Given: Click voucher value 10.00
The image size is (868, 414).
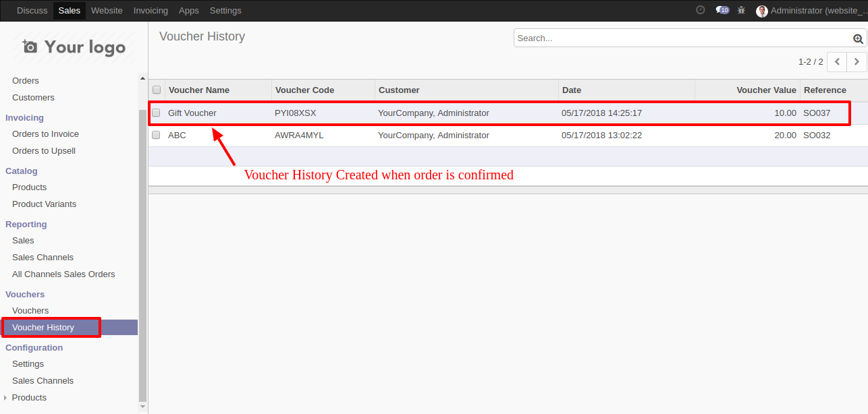Looking at the screenshot, I should [x=785, y=113].
